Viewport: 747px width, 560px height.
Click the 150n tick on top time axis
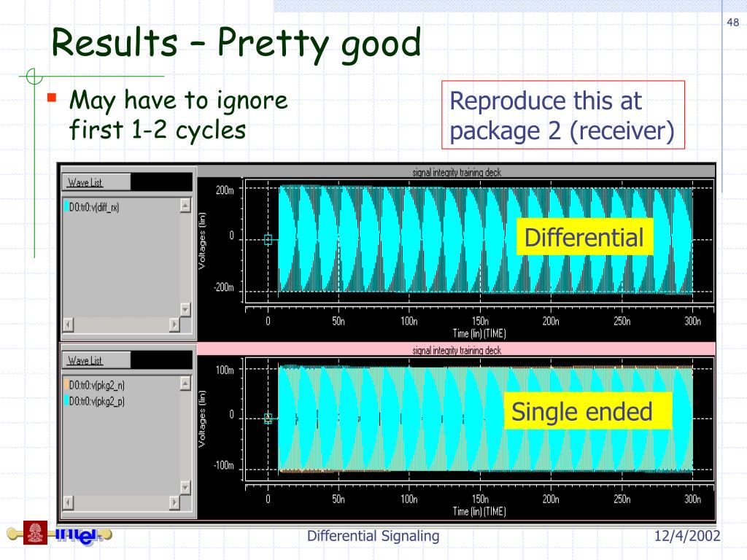click(480, 321)
